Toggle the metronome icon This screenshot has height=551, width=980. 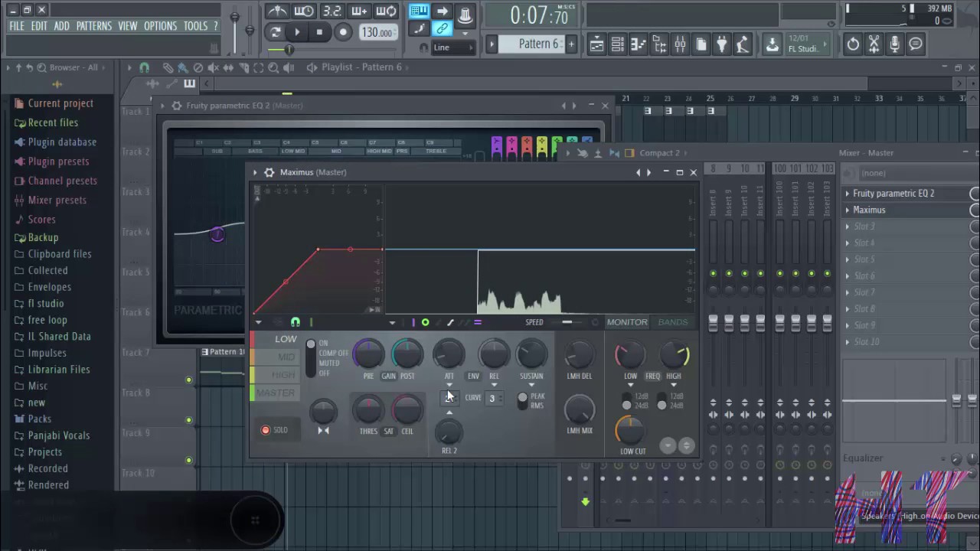(x=277, y=11)
